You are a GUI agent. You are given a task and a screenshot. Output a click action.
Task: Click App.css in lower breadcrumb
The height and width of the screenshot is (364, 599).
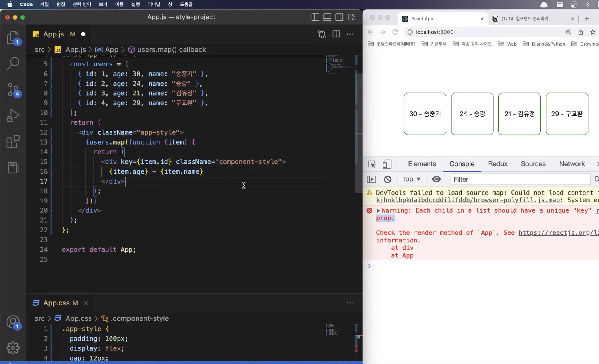click(x=78, y=318)
